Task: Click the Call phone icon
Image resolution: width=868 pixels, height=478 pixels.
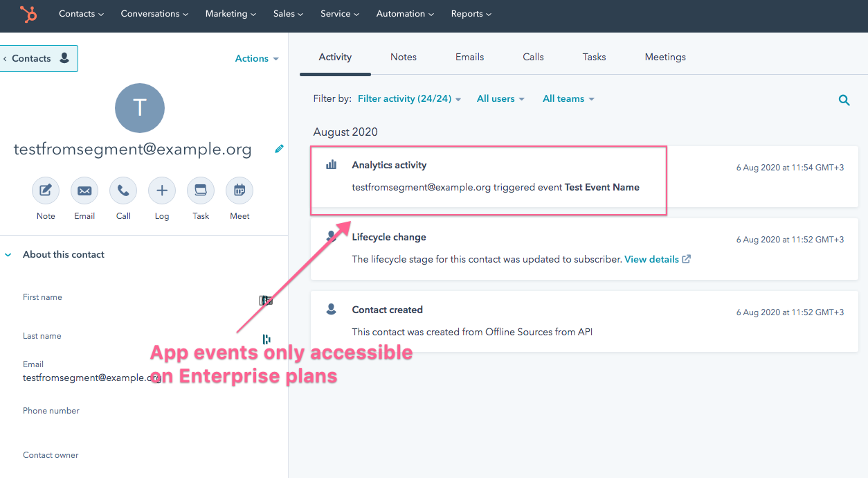Action: [x=123, y=191]
